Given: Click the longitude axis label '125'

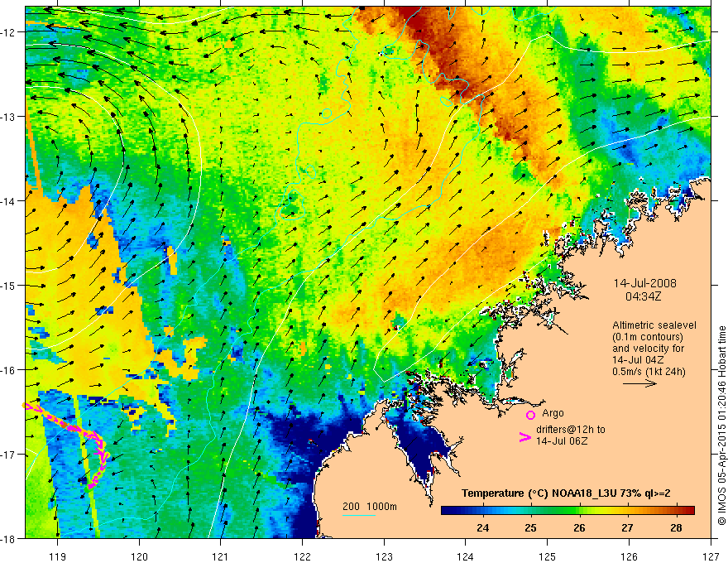Looking at the screenshot, I should 548,556.
